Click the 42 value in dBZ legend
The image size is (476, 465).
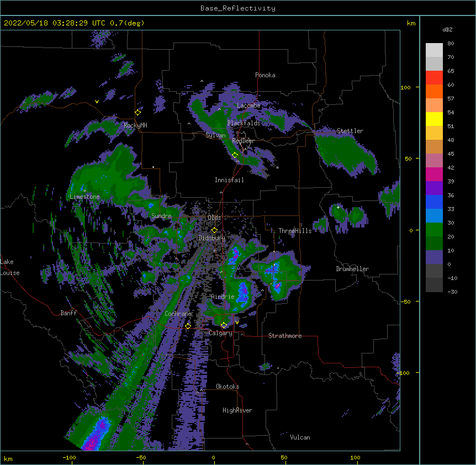tap(451, 167)
